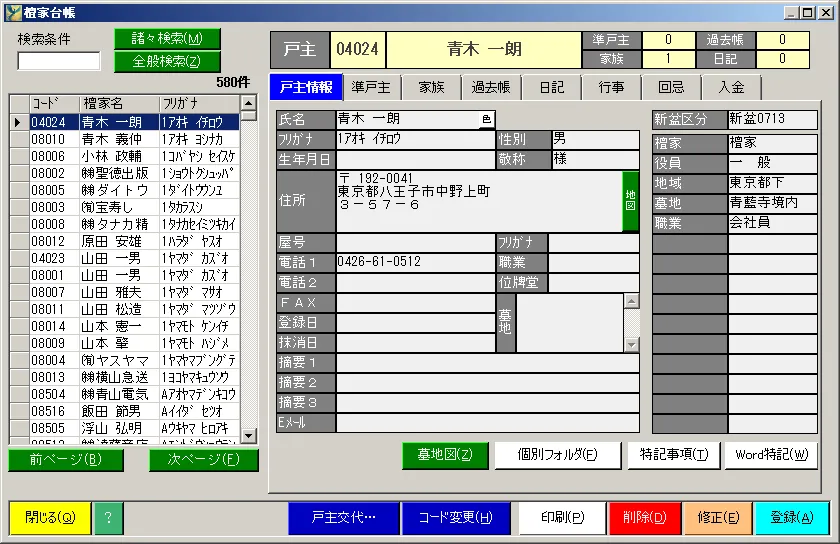The image size is (840, 544).
Task: Open the 過去帳 tab
Action: pyautogui.click(x=491, y=87)
